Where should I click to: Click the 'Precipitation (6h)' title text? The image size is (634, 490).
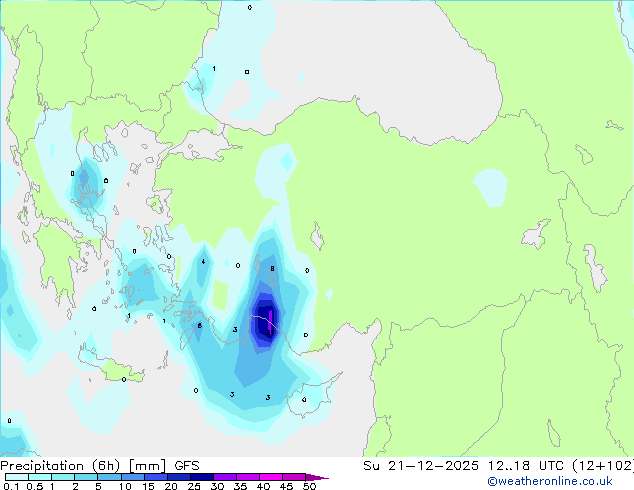pos(60,466)
